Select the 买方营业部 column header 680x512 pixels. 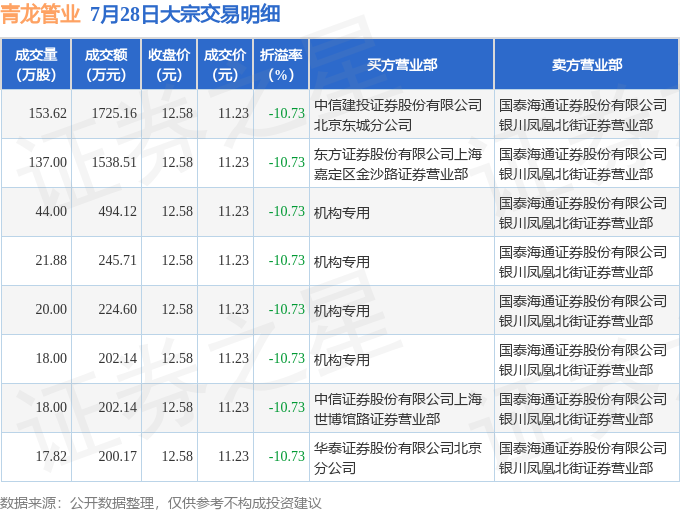[x=402, y=65]
